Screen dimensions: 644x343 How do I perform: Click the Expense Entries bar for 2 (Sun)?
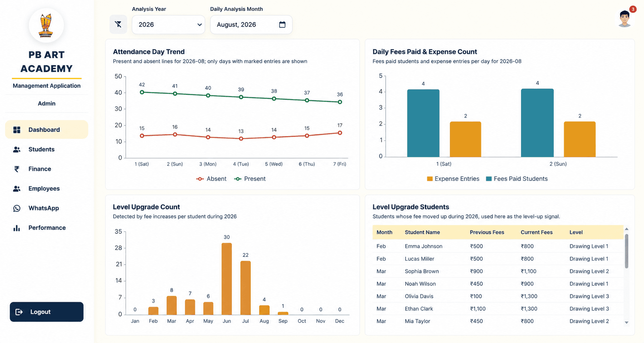click(580, 139)
